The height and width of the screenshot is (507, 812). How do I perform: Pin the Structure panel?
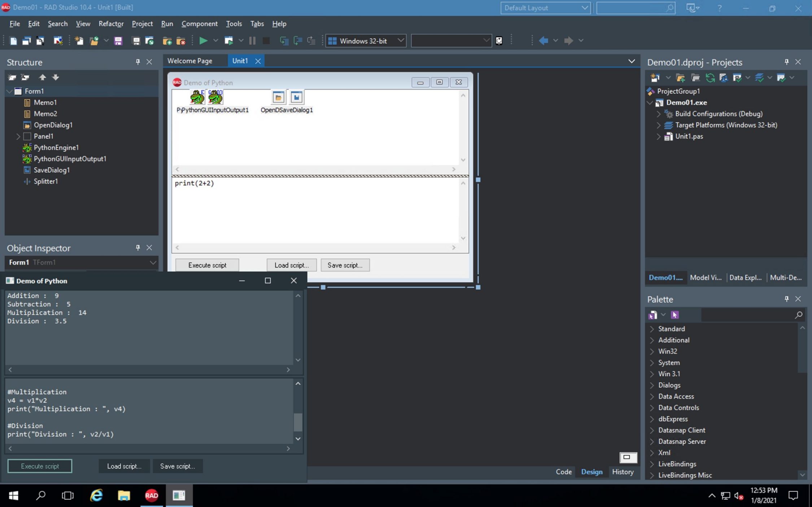click(137, 62)
